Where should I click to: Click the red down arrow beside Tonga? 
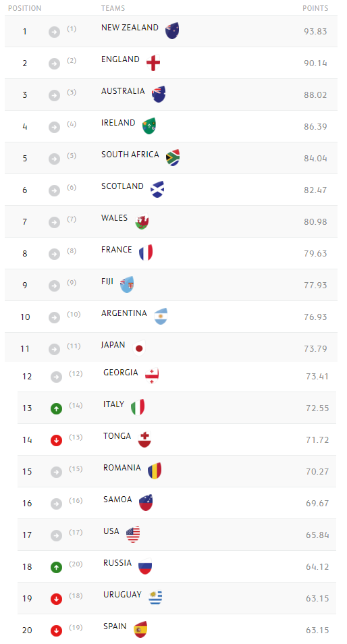click(x=56, y=440)
